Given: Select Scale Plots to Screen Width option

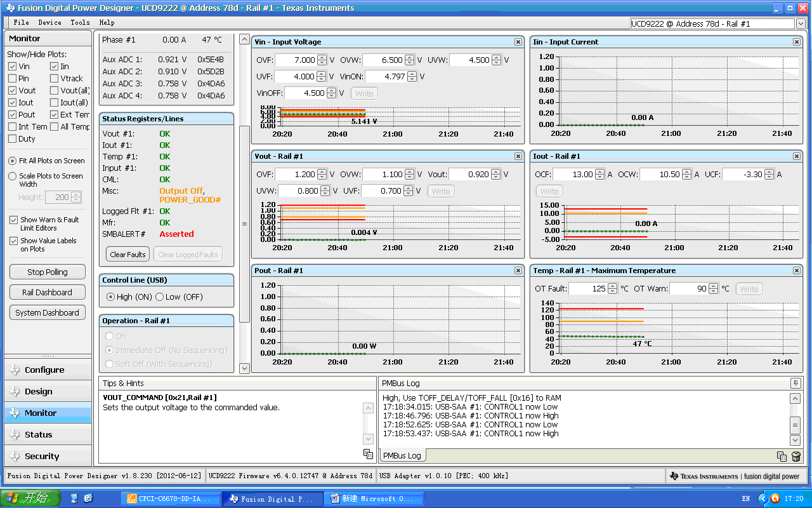Looking at the screenshot, I should (13, 176).
